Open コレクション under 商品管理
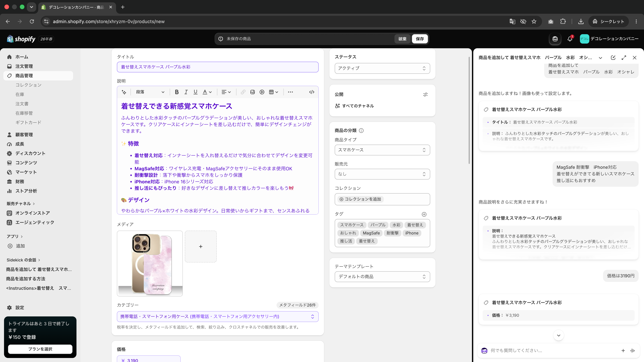The image size is (644, 362). [x=29, y=85]
